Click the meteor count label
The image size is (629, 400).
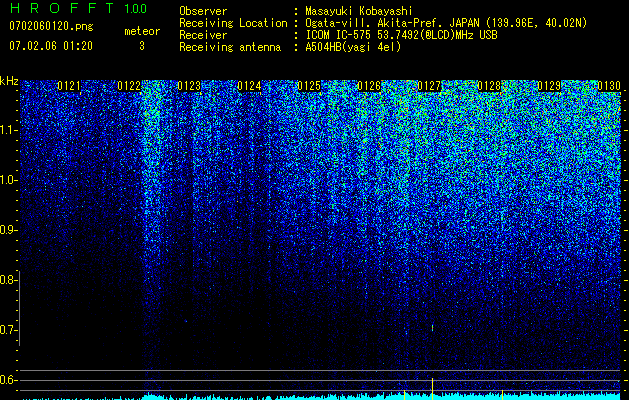(x=142, y=31)
